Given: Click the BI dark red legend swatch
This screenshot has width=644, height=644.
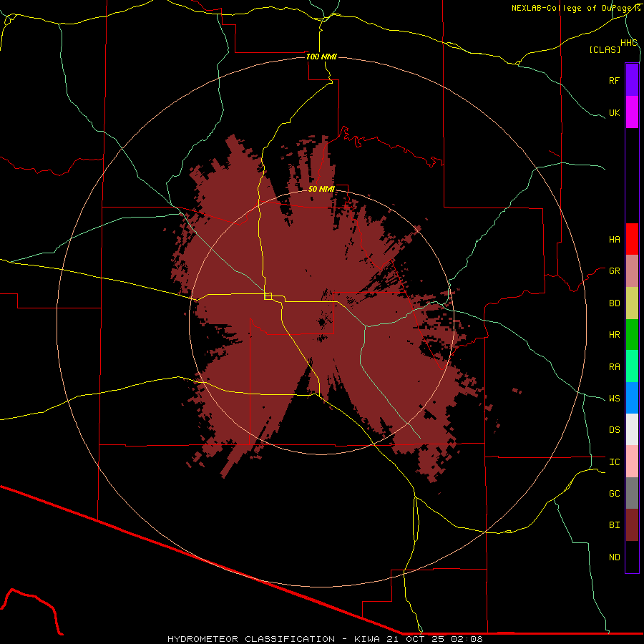Looking at the screenshot, I should point(632,525).
